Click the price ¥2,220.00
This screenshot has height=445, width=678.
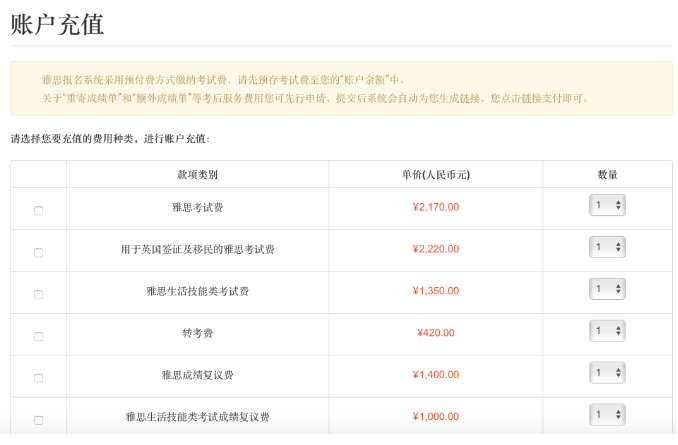point(436,249)
